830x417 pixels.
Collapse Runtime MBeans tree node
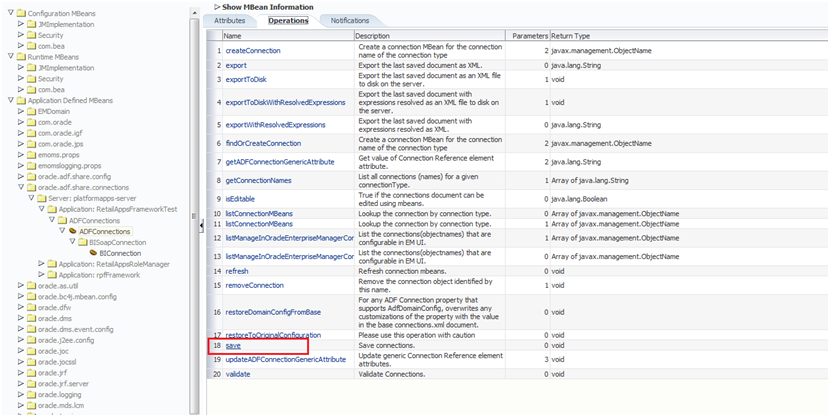pos(11,57)
